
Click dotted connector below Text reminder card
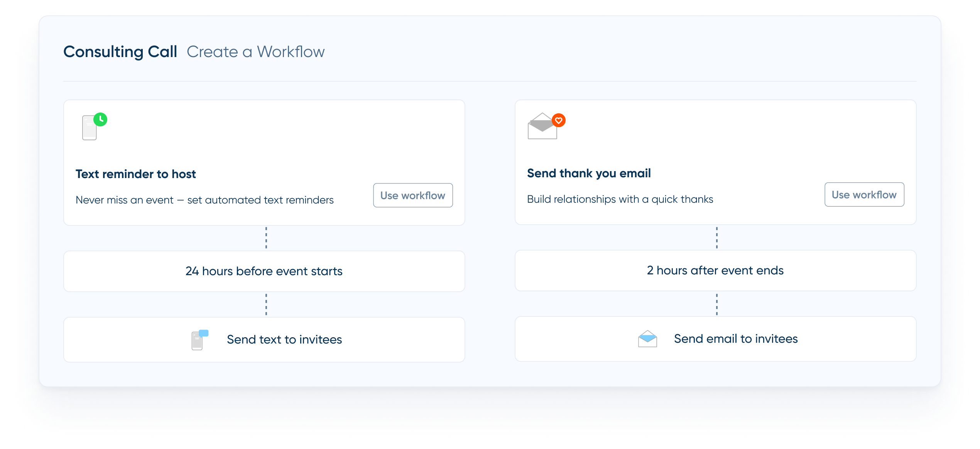266,238
